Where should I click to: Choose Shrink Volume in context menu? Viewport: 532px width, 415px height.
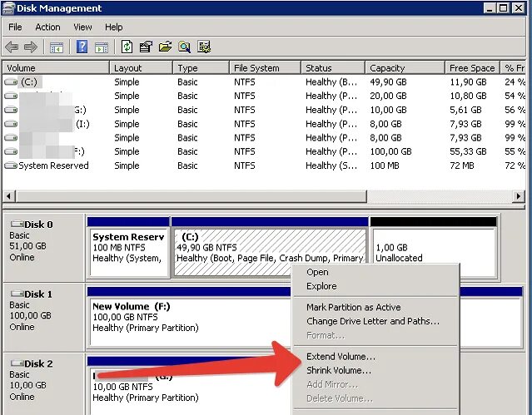click(375, 371)
